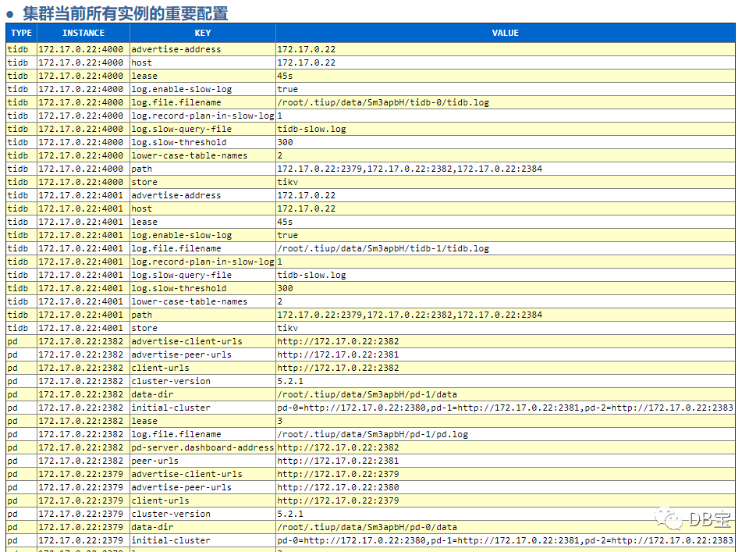Image resolution: width=756 pixels, height=552 pixels.
Task: Click the data-dir key for pd 2382
Action: [x=152, y=394]
